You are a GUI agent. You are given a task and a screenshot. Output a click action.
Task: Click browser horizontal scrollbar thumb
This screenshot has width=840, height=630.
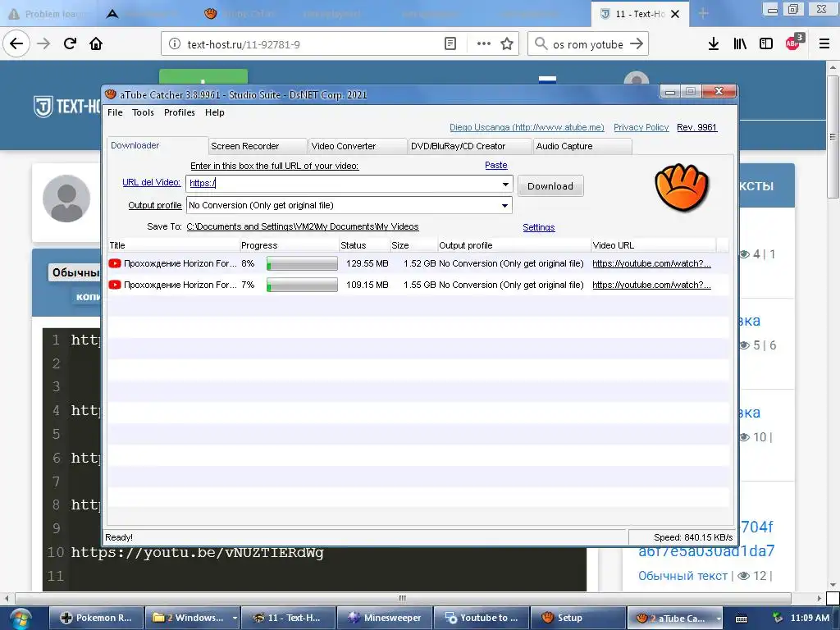[x=402, y=598]
